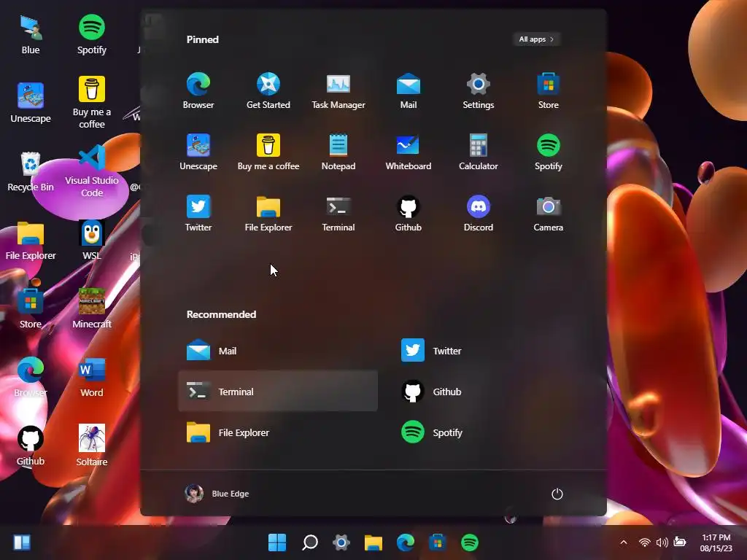The height and width of the screenshot is (560, 747).
Task: Select Spotify desktop shortcut
Action: point(91,35)
